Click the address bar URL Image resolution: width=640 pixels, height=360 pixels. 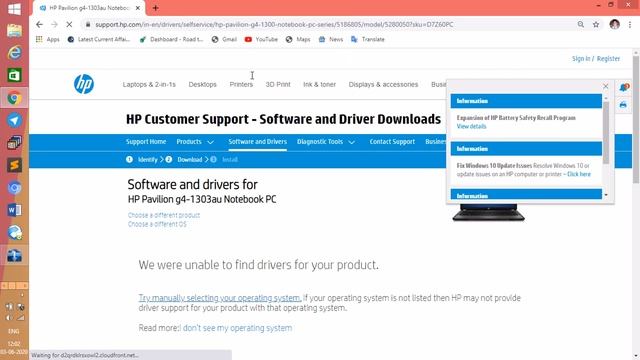tap(274, 24)
